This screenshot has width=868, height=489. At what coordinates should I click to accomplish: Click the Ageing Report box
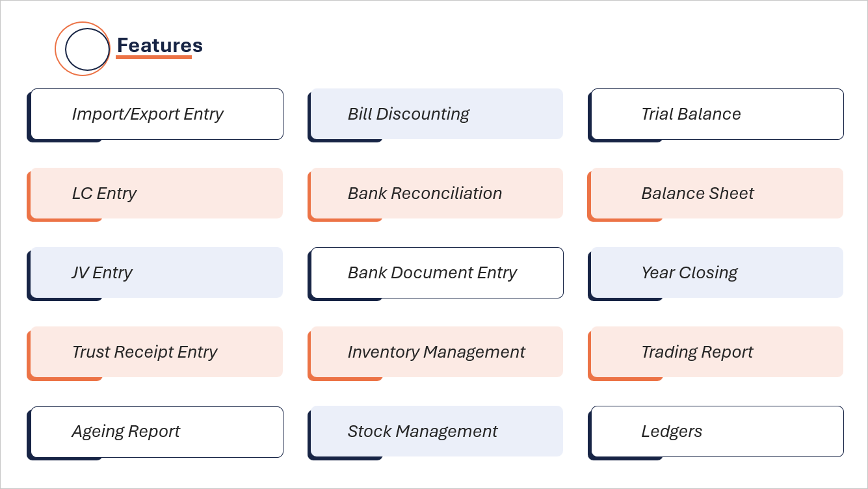click(x=157, y=432)
